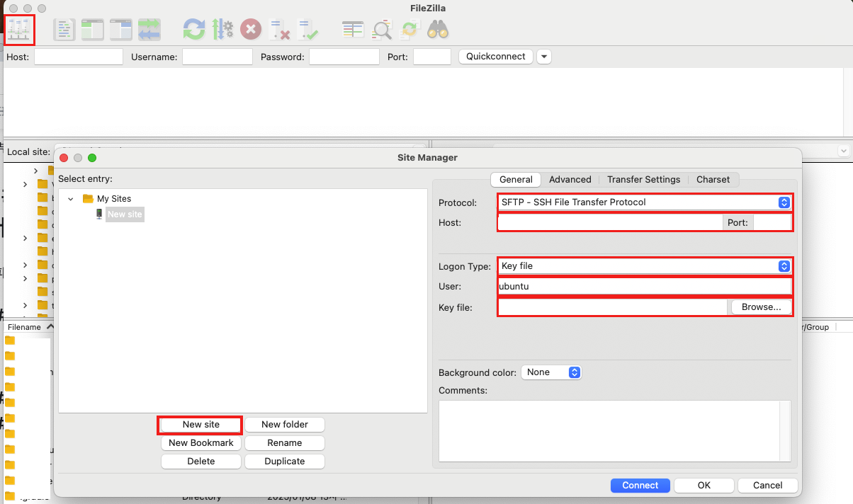Cancel the current operation red X icon
Viewport: 853px width, 504px height.
pyautogui.click(x=251, y=30)
